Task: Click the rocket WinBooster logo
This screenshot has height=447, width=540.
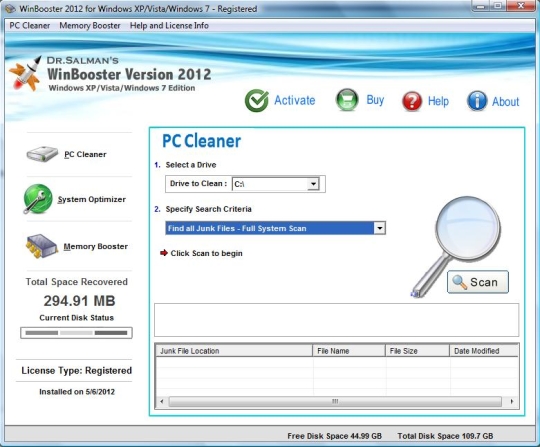Action: click(26, 74)
